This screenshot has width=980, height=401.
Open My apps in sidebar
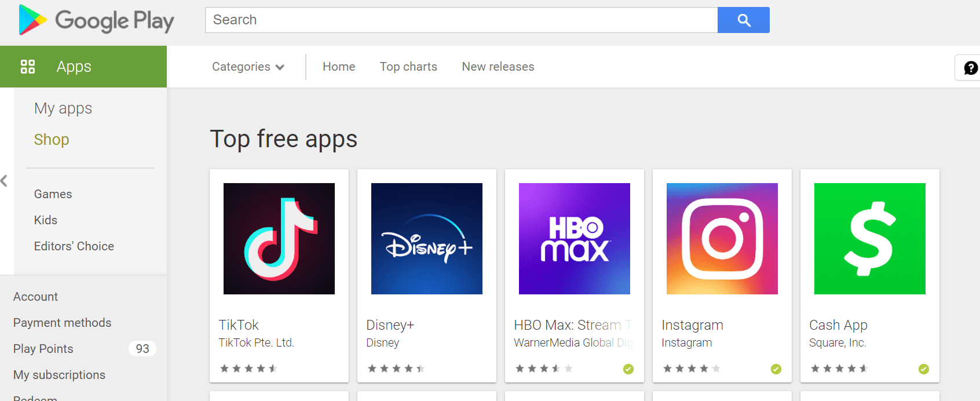(x=63, y=108)
